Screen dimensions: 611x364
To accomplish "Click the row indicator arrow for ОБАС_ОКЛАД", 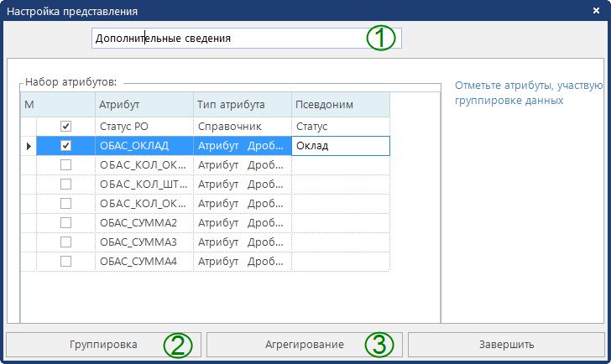I will tap(29, 146).
